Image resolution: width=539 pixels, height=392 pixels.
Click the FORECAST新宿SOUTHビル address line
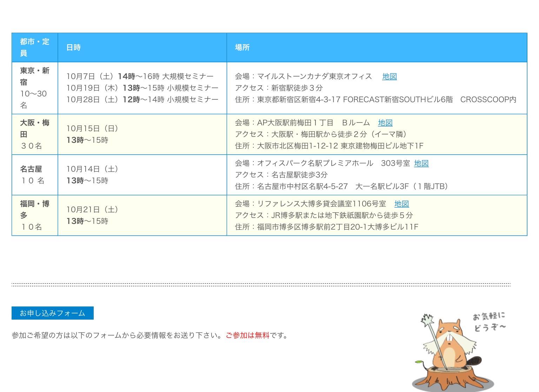point(375,100)
